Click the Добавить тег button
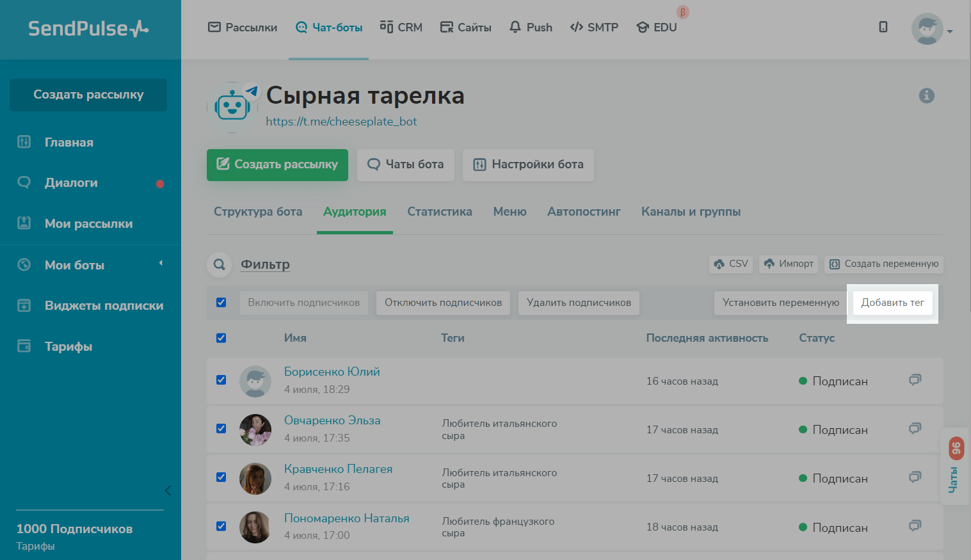This screenshot has height=560, width=971. coord(892,303)
